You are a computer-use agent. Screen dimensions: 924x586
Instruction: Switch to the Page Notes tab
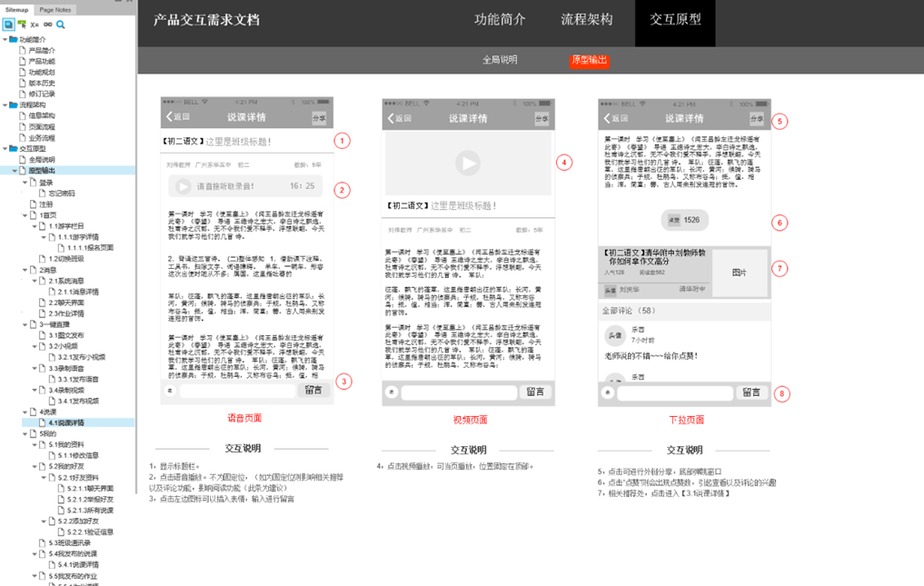point(55,9)
